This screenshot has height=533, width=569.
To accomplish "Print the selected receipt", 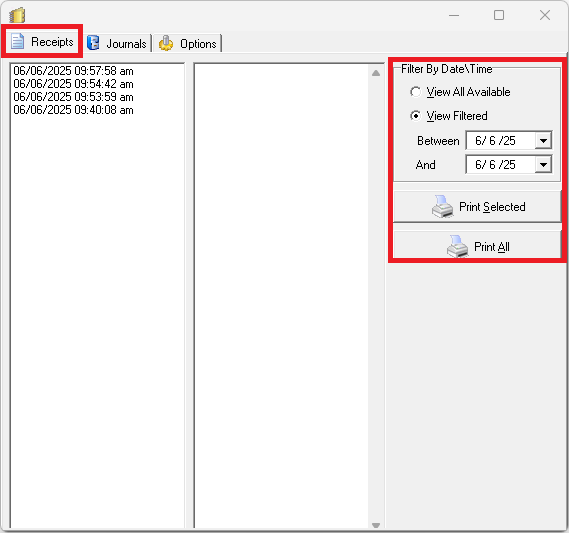I will [x=478, y=206].
